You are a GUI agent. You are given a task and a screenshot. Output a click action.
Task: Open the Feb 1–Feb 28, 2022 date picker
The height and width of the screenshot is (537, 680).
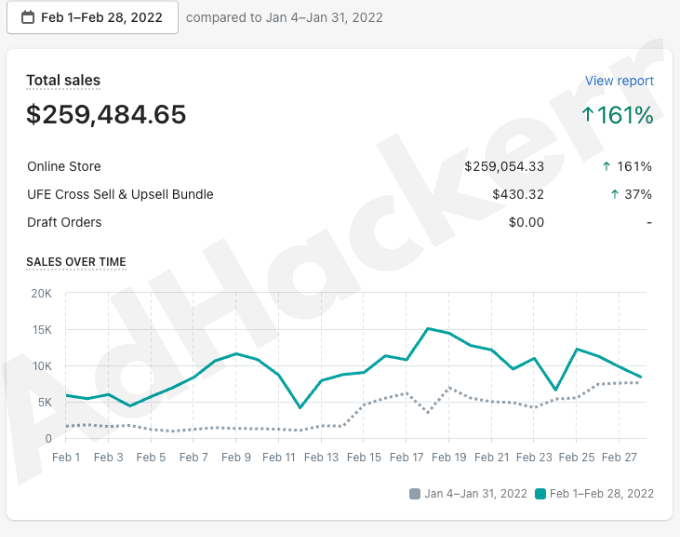(92, 17)
